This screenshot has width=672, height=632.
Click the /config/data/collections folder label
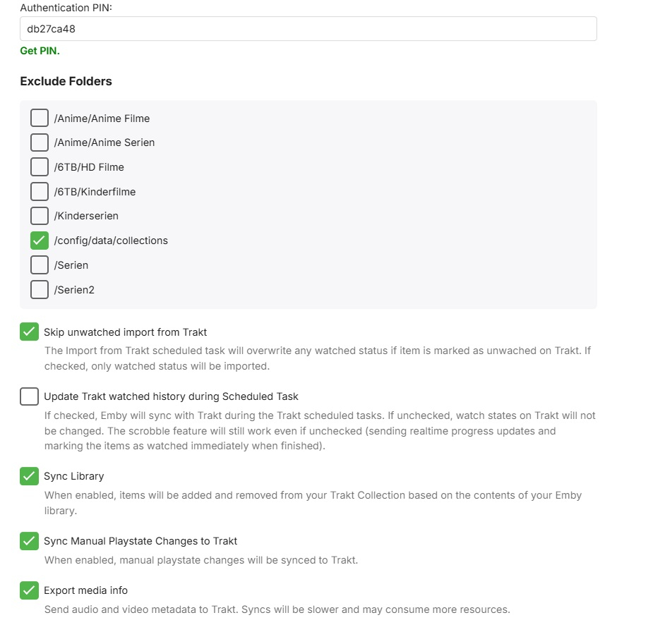click(x=111, y=241)
